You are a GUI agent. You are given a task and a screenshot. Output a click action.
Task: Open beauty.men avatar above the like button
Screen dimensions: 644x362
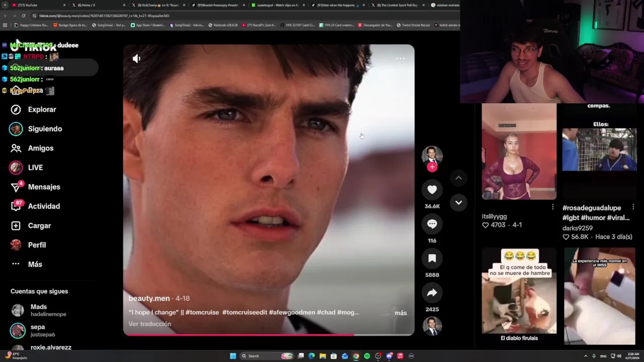432,155
